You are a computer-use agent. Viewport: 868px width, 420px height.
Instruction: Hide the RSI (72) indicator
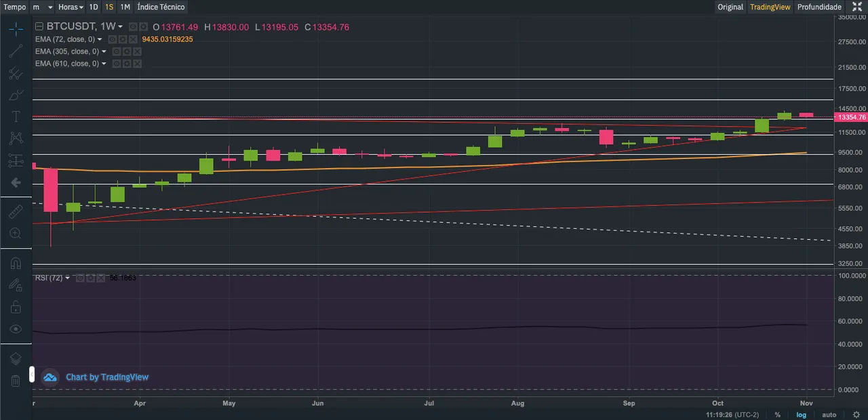80,278
